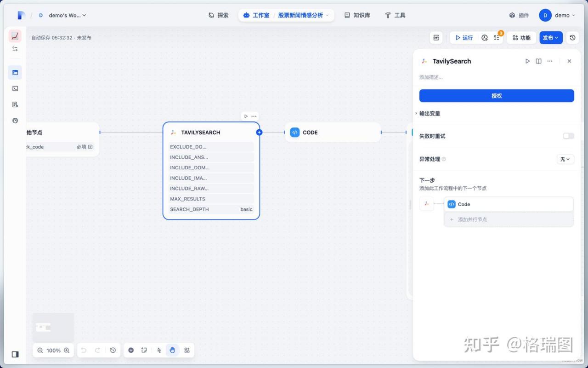Open the stock chart app icon in sidebar
This screenshot has width=588, height=368.
click(x=15, y=36)
